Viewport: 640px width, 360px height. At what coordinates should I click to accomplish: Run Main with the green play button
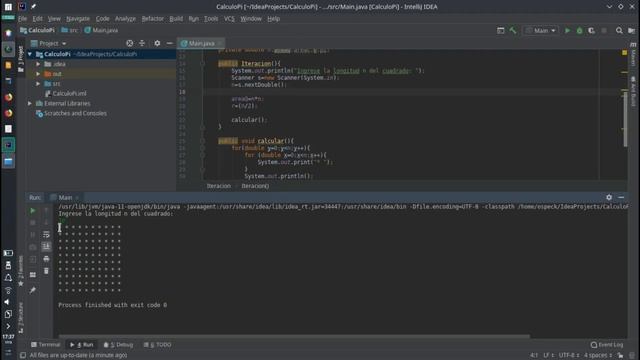point(567,30)
